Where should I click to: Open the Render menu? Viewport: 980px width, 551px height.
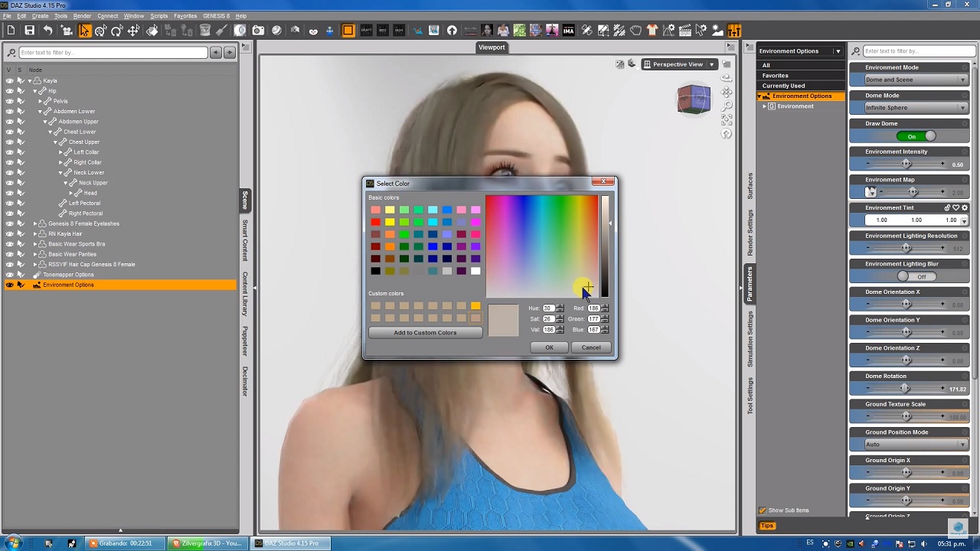coord(82,16)
